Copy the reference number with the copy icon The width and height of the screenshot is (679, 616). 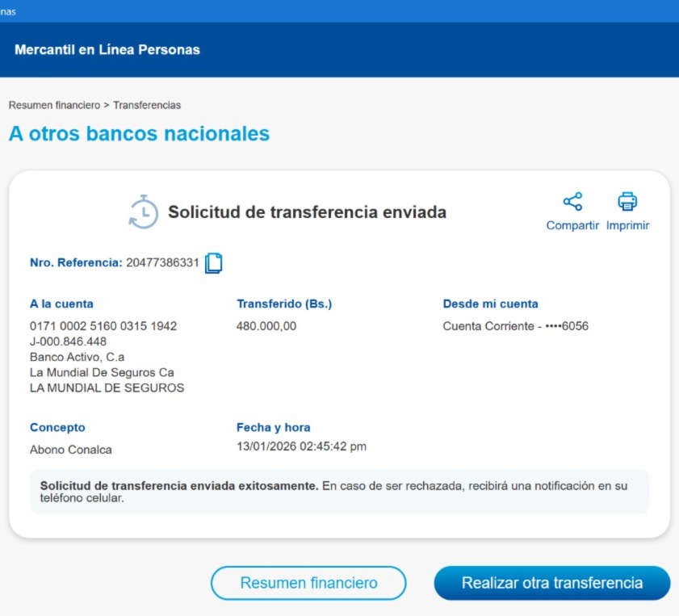pyautogui.click(x=213, y=263)
